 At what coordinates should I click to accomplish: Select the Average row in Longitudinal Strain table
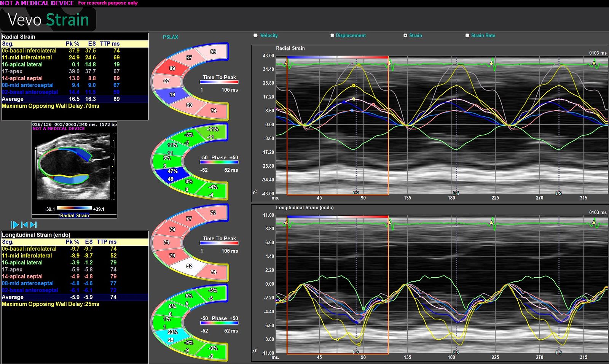click(x=30, y=297)
